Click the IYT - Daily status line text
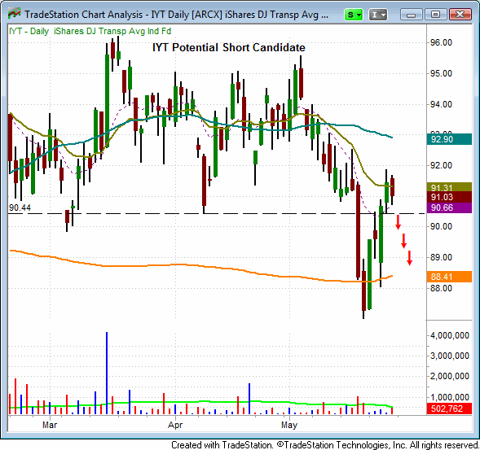This screenshot has width=480, height=450. (29, 31)
